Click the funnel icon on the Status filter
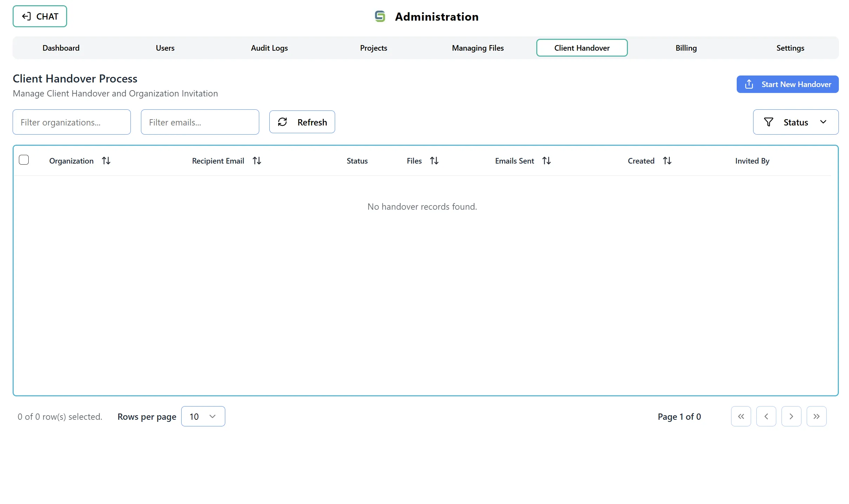 [x=769, y=122]
